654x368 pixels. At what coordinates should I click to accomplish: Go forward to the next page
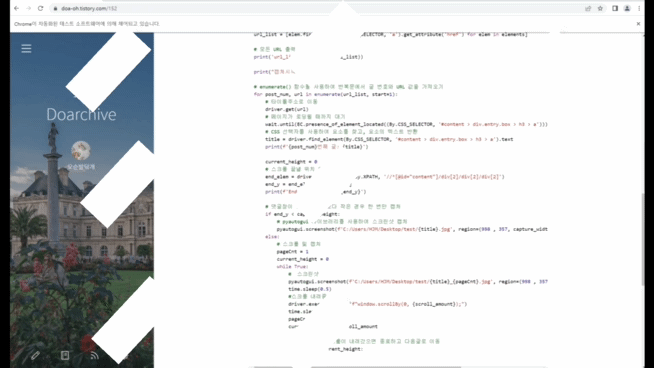(28, 8)
